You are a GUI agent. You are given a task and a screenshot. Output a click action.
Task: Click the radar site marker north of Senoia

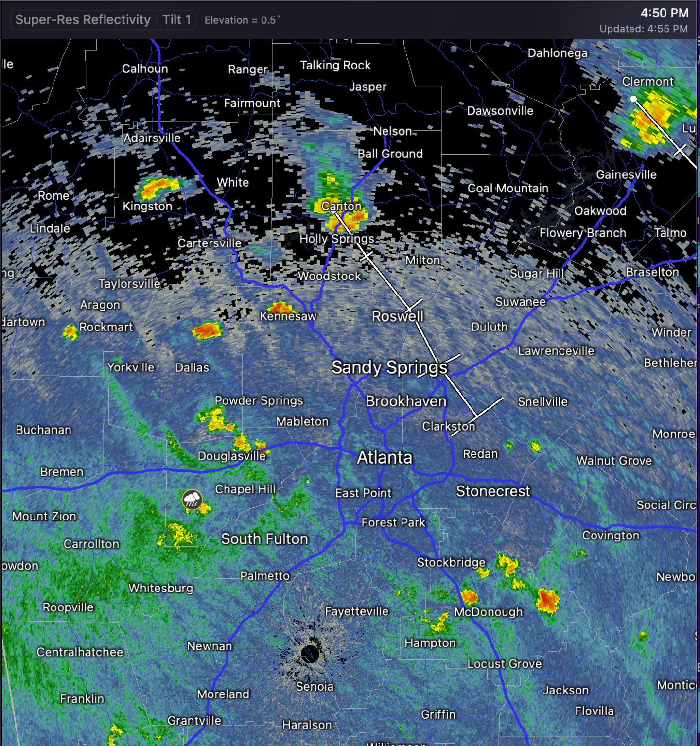coord(310,654)
